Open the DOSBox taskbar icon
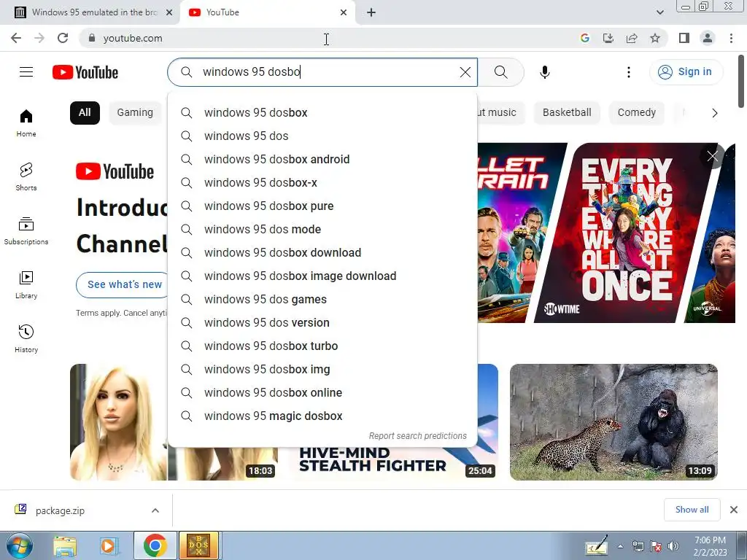747x560 pixels. [198, 545]
